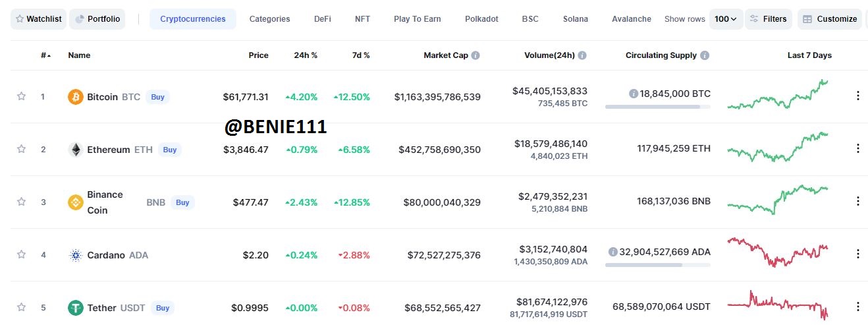Open the three-dot menu for the Bitcoin row
Viewport: 868px width, 325px height.
click(x=857, y=96)
